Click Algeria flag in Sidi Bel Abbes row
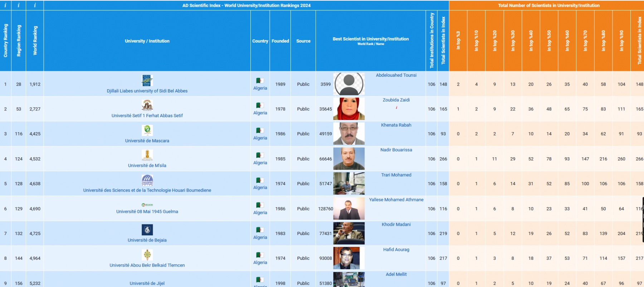Image resolution: width=644 pixels, height=287 pixels. [260, 81]
